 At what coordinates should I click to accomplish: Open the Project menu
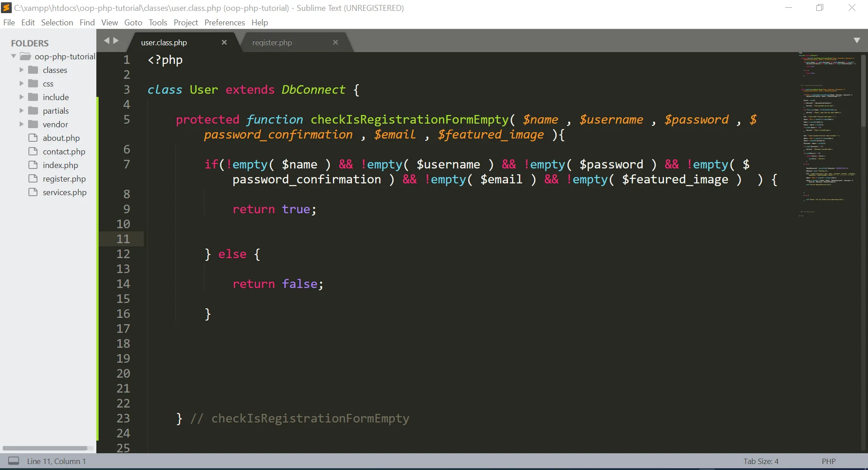(186, 23)
